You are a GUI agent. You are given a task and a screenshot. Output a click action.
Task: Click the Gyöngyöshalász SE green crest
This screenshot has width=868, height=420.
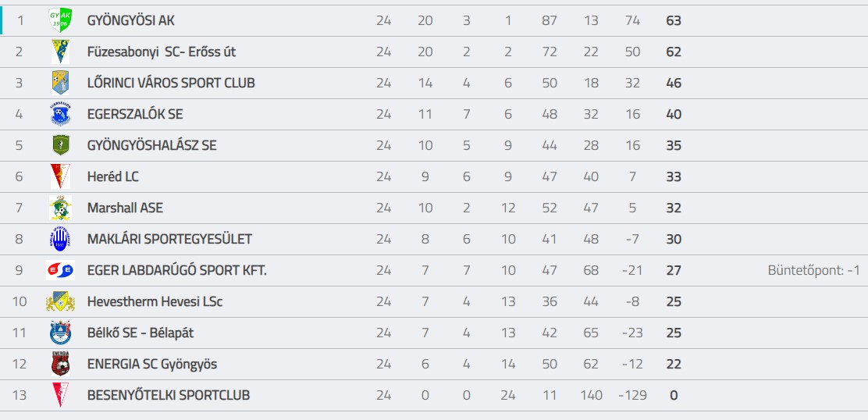click(x=60, y=145)
